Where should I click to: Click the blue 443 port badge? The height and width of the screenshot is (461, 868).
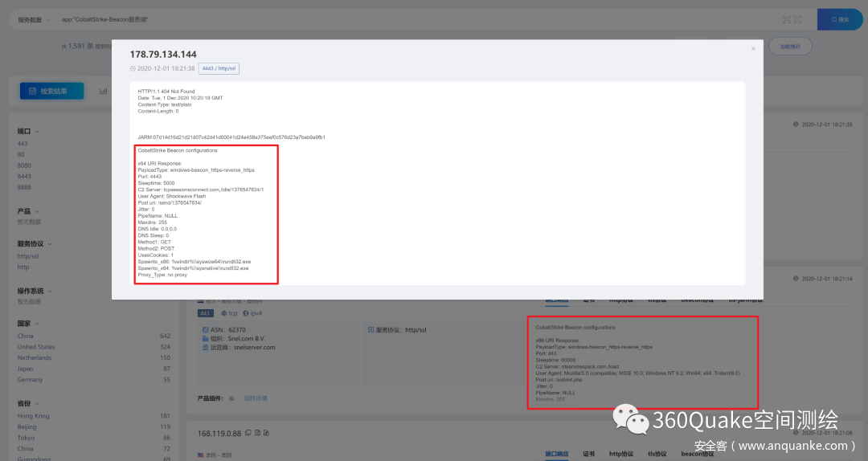coord(205,313)
